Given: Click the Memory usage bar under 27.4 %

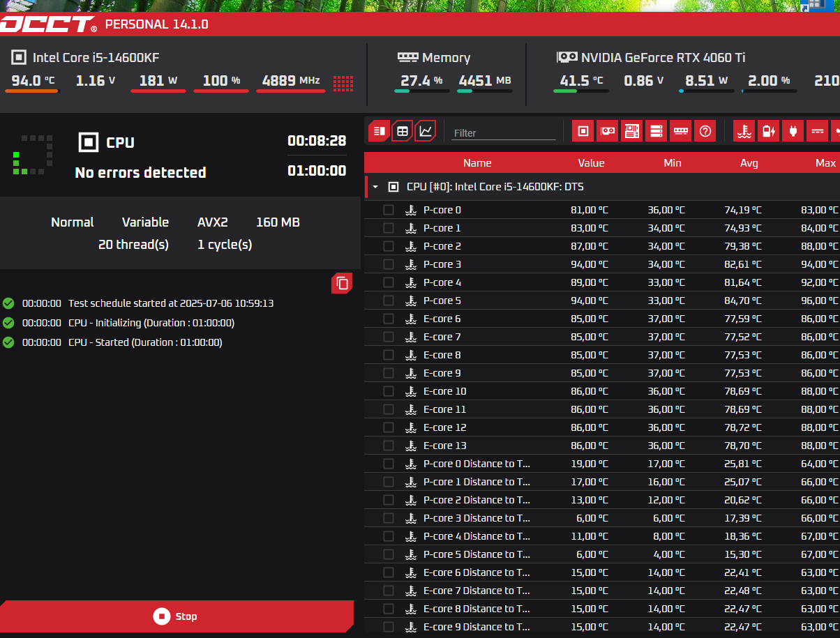Looking at the screenshot, I should coord(421,91).
